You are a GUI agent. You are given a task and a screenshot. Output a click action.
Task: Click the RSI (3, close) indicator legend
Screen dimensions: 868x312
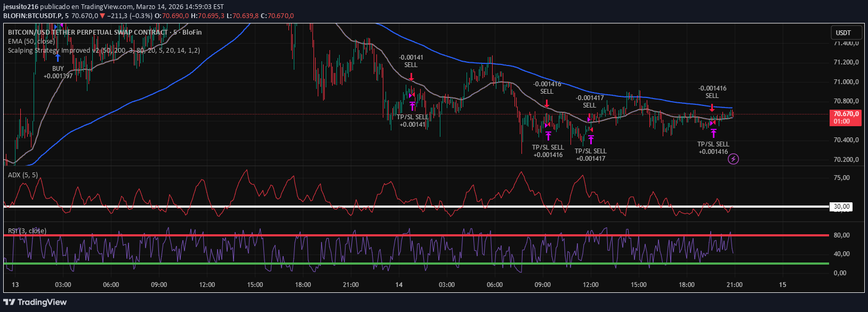point(27,231)
